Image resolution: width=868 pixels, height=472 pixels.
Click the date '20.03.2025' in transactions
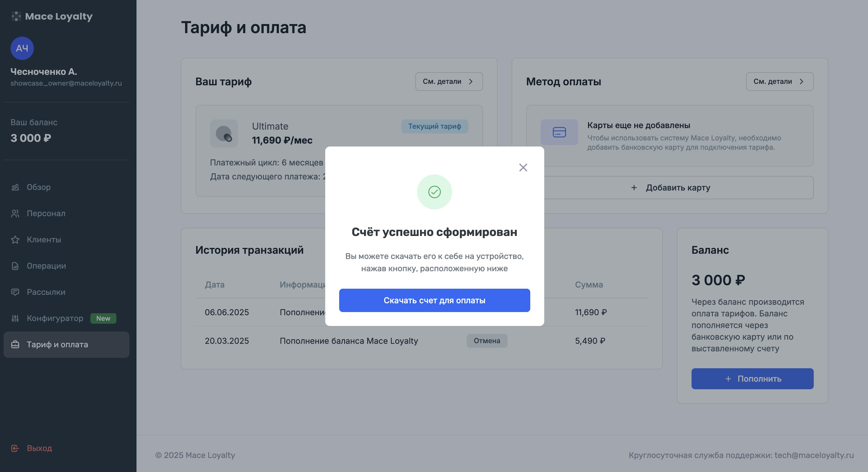227,341
